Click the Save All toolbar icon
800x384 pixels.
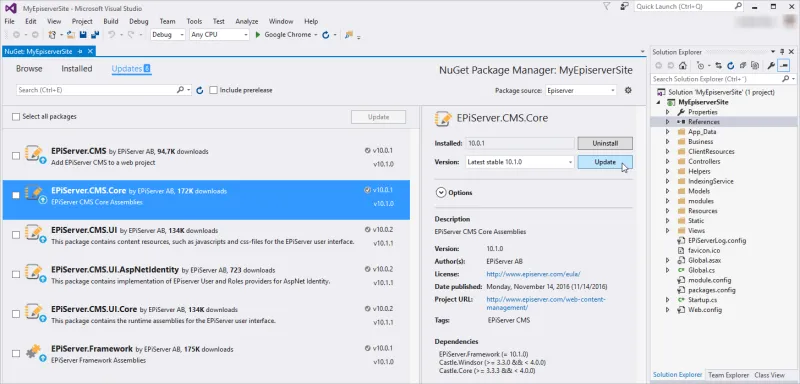(x=94, y=35)
